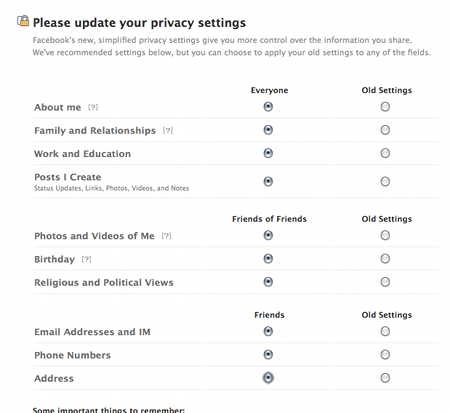Select Friends for Phone Numbers

tap(268, 355)
